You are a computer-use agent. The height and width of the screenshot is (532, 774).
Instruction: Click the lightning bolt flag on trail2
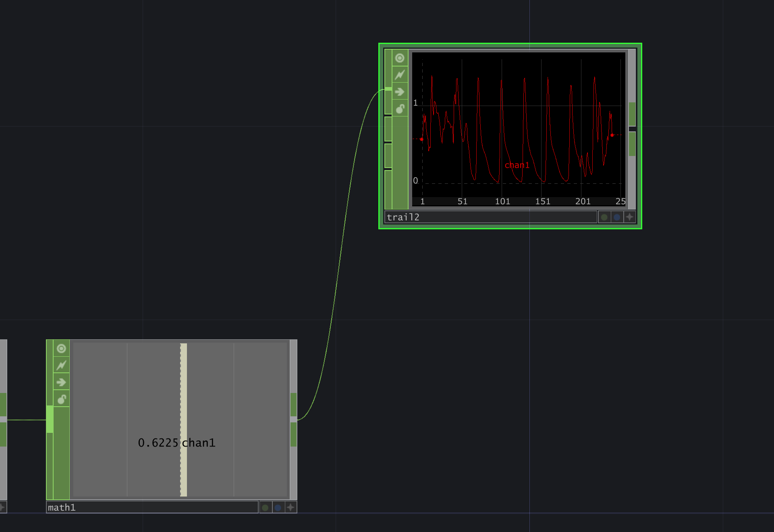tap(400, 75)
